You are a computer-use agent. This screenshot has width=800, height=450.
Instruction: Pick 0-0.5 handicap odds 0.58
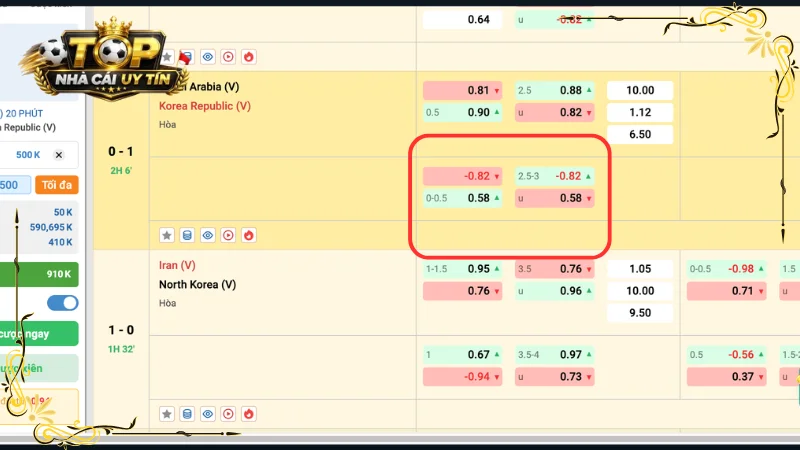[462, 198]
